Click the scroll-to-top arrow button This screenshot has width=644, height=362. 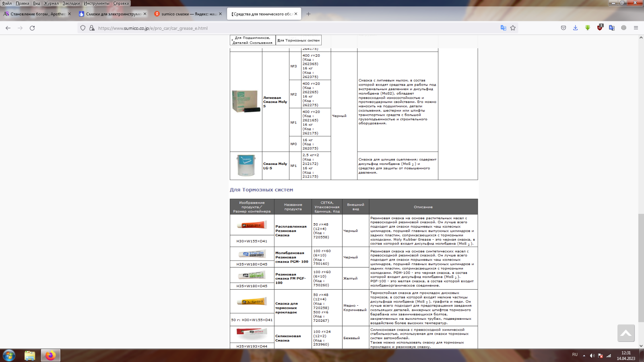pos(626,333)
